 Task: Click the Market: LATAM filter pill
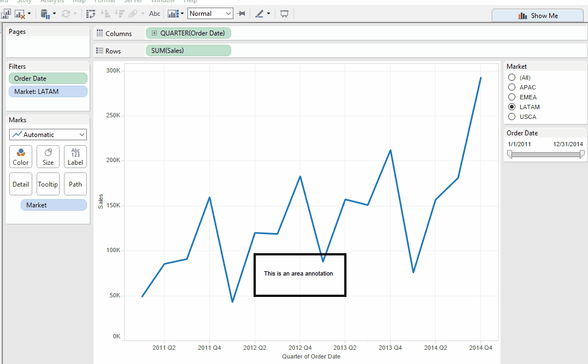48,92
